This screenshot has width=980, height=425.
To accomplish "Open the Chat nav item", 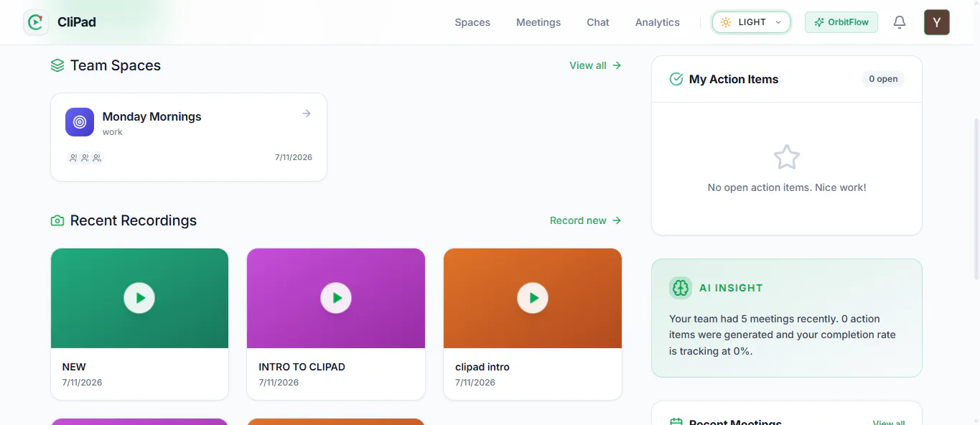I will (x=598, y=22).
